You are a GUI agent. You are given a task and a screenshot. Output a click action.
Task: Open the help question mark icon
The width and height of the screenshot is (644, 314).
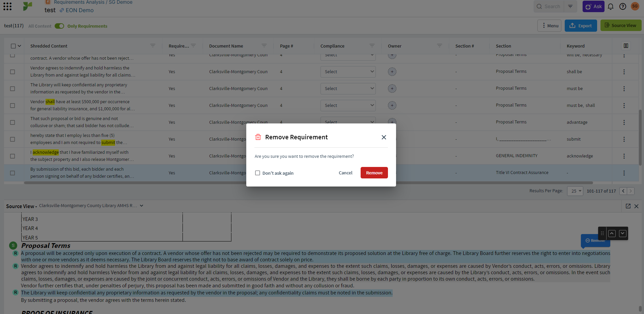(x=623, y=6)
